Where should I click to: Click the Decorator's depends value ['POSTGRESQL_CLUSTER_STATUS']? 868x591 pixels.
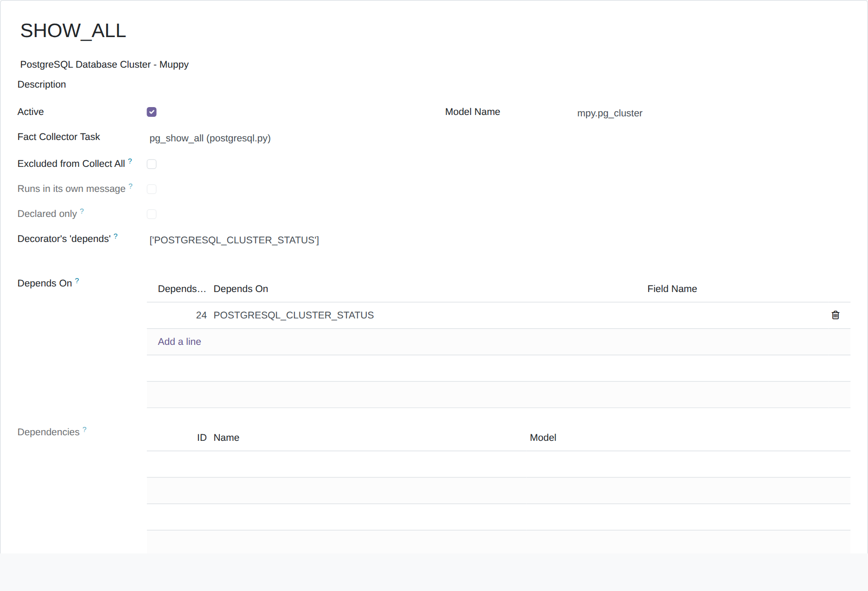point(234,240)
